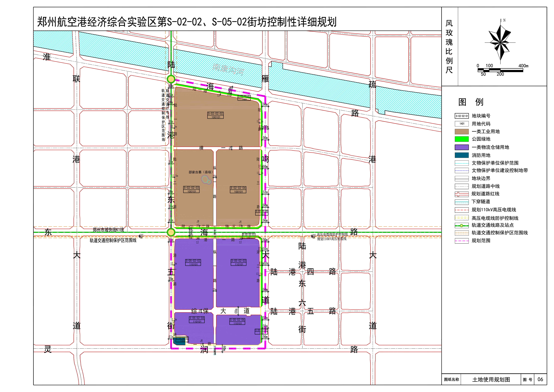Image resolution: width=554 pixels, height=392 pixels.
Task: Click the southern metro station circle on K1 line
Action: point(171,232)
